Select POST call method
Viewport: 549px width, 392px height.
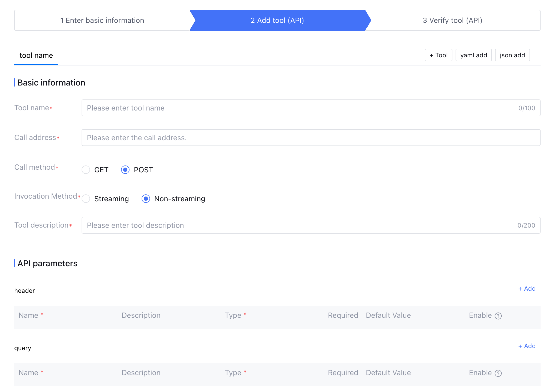click(125, 170)
